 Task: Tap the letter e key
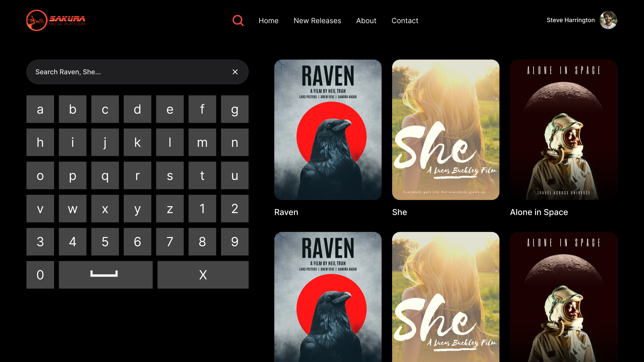pyautogui.click(x=170, y=109)
